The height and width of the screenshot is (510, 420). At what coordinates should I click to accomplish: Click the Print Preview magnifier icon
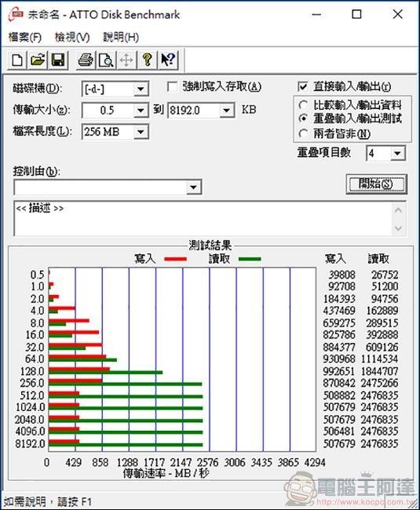click(106, 60)
